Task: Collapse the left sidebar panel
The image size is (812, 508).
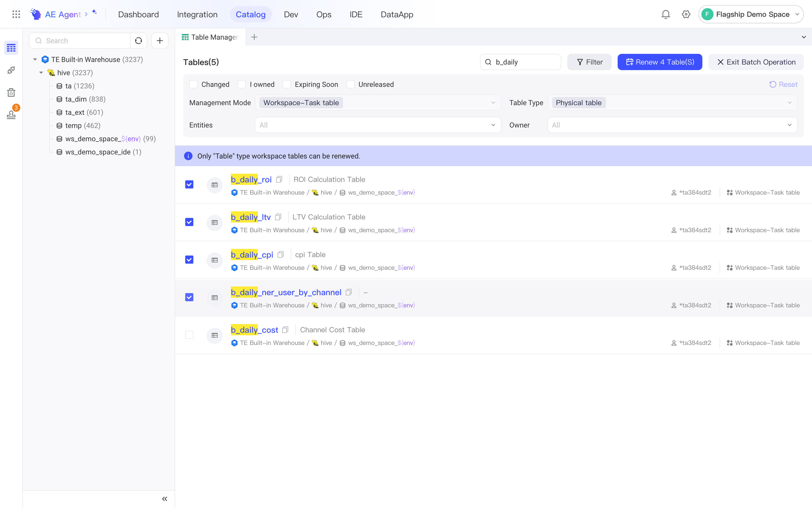Action: pos(164,499)
